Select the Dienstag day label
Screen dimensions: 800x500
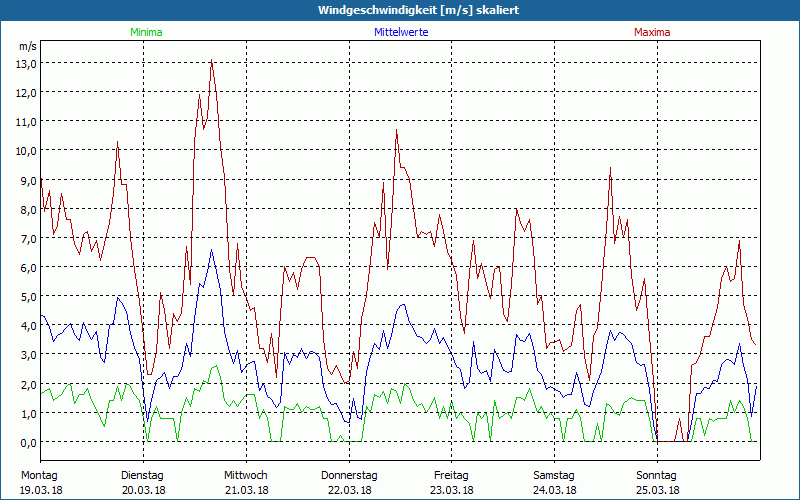(142, 475)
